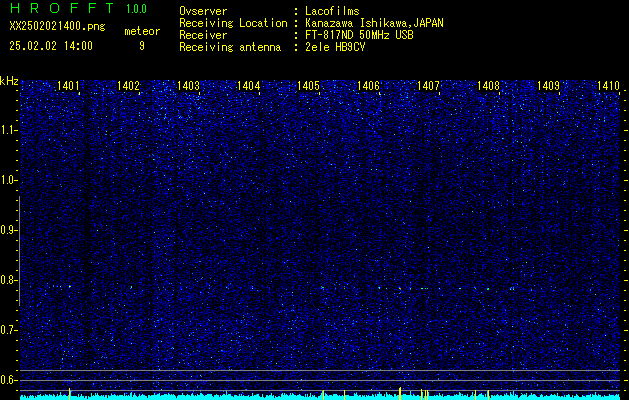Click the version number 1.0.0
629x400 pixels.
(136, 9)
